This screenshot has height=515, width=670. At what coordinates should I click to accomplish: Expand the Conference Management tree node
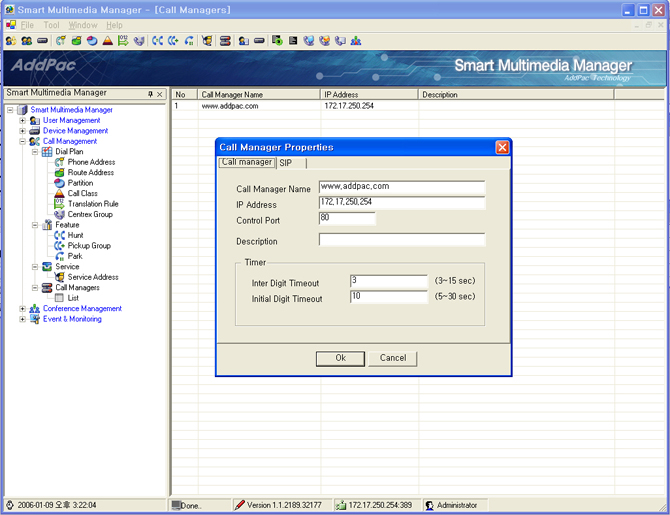[23, 309]
